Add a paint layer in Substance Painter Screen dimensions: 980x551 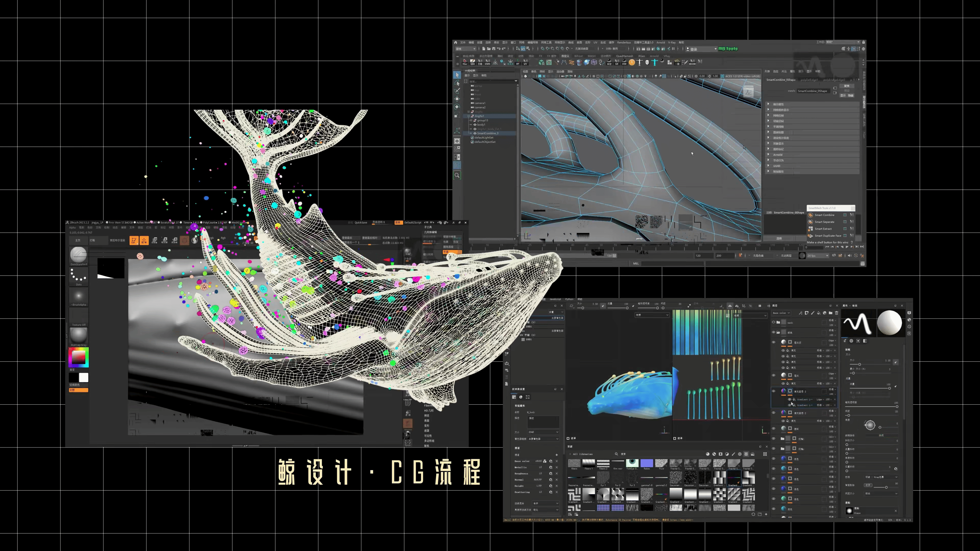tap(813, 313)
